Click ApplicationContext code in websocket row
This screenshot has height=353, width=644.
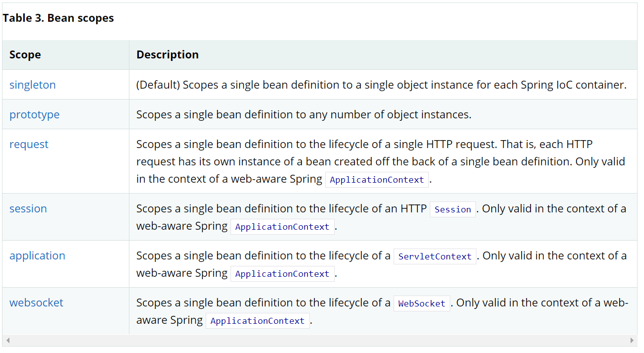[x=257, y=321]
